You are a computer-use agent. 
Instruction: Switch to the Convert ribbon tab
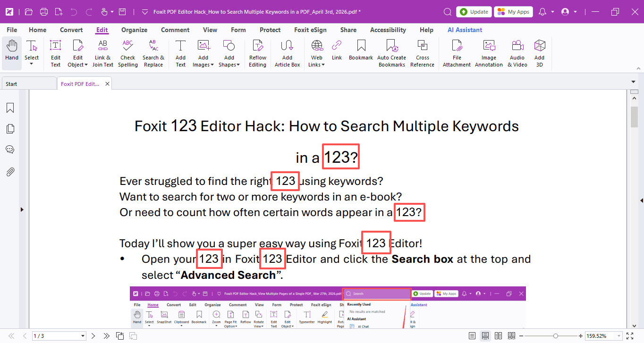71,30
